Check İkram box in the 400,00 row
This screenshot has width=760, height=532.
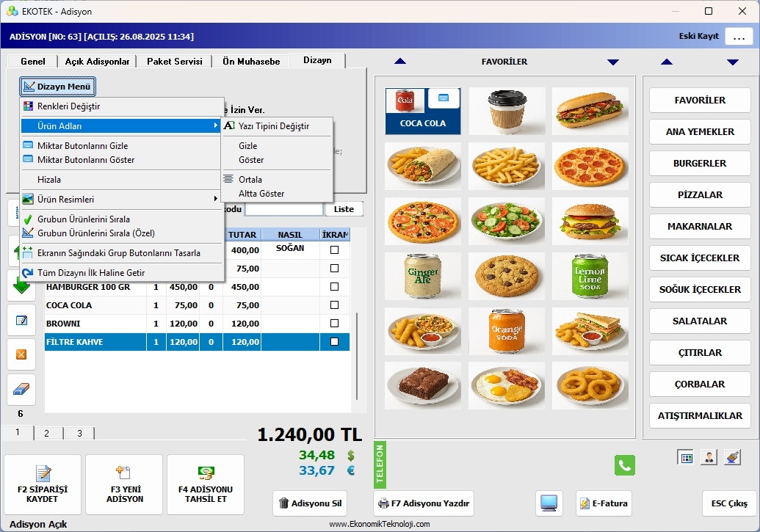tap(334, 250)
